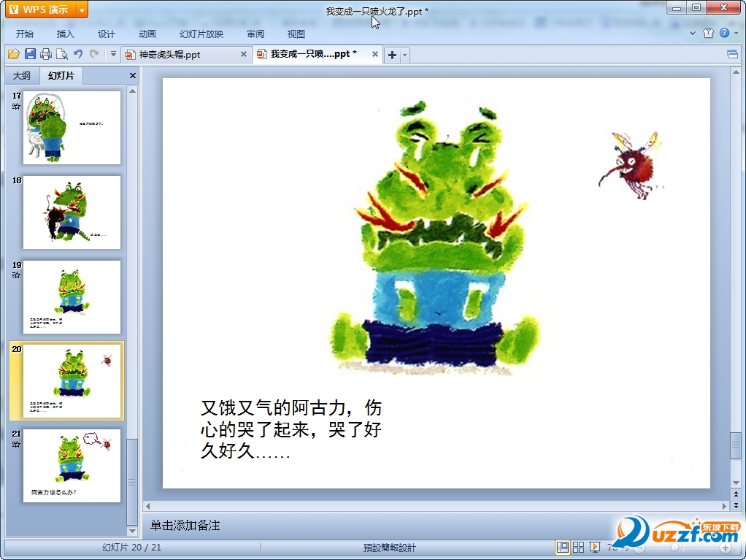Click the Print icon
This screenshot has height=560, width=746.
[46, 54]
